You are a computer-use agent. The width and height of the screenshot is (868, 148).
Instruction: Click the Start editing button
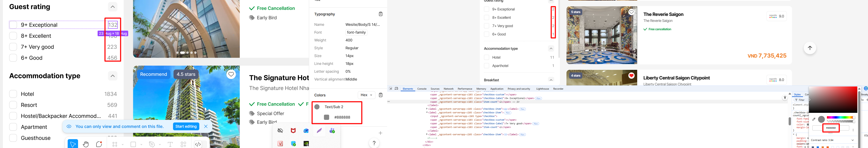point(186,126)
